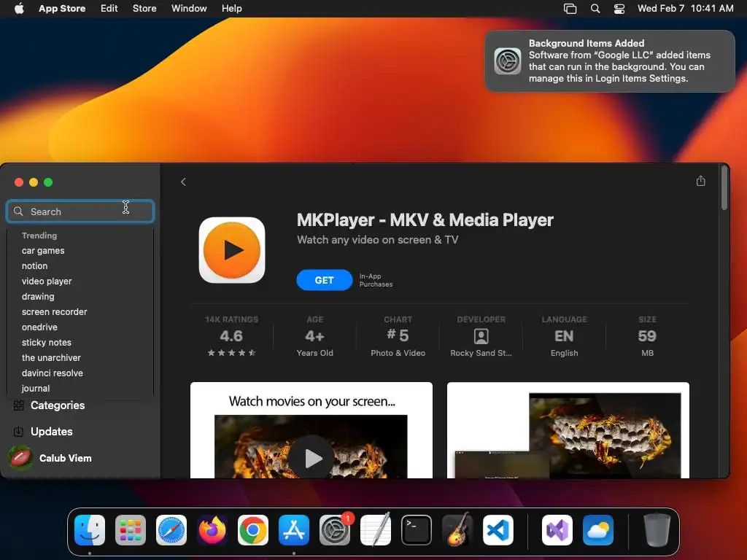
Task: Select trending search 'screen recorder'
Action: point(54,311)
